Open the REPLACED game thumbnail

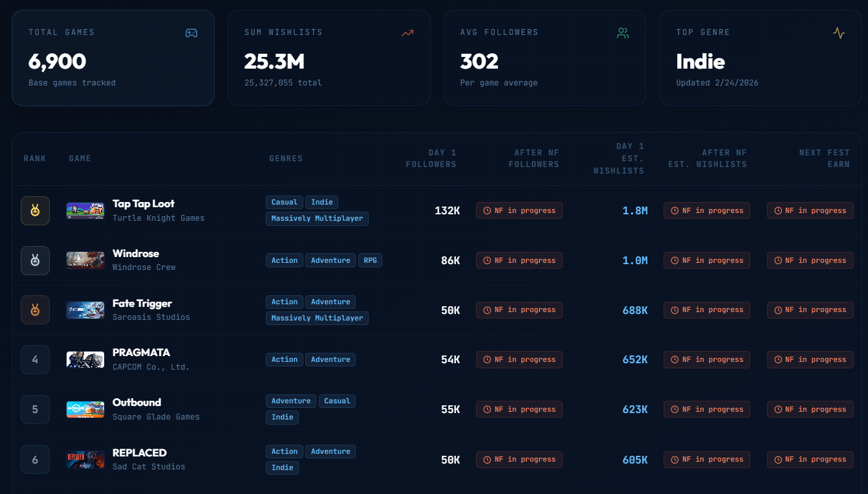(85, 459)
